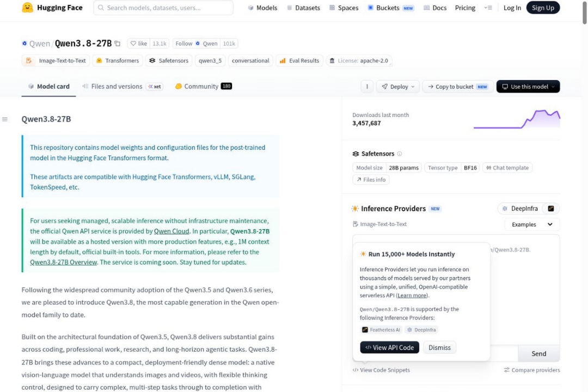This screenshot has width=588, height=392.
Task: Click the Featherless AI provider chip
Action: click(381, 330)
